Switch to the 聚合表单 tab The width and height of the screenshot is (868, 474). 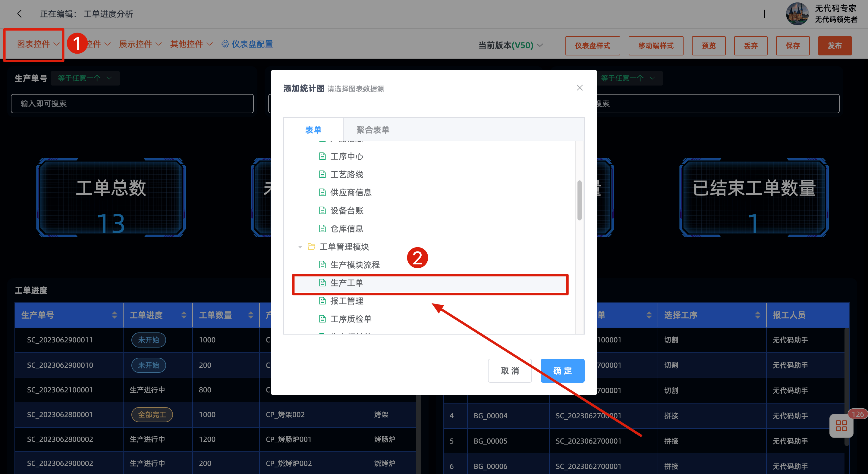coord(373,129)
